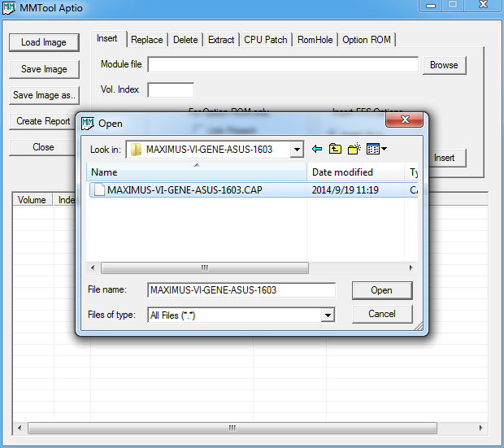The width and height of the screenshot is (504, 448).
Task: Select the MAXIMUS-VI-GENE-ASUS-1603.CAP file icon
Action: [99, 189]
